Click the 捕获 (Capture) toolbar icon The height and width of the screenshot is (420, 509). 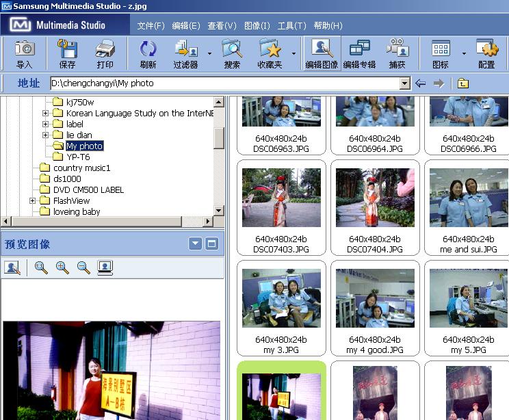pos(397,54)
